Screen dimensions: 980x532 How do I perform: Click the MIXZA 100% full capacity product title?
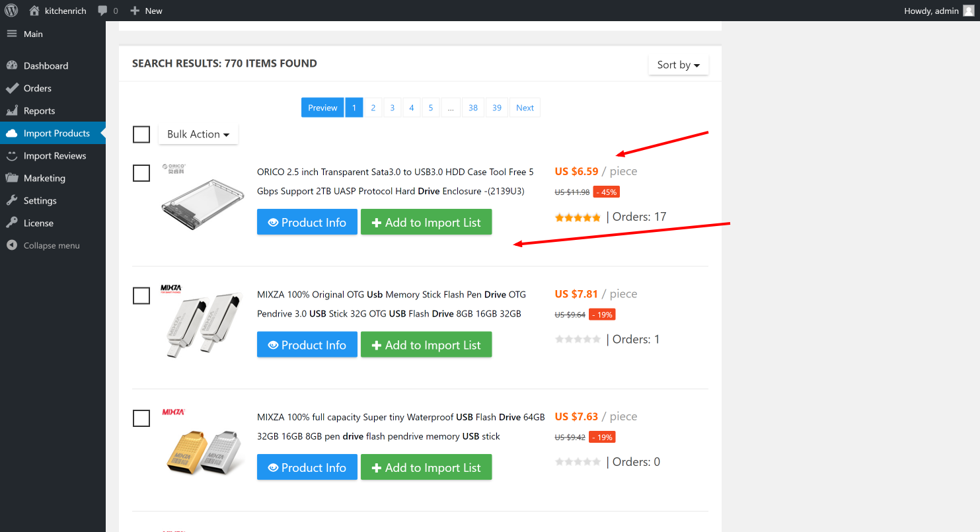[x=401, y=426]
